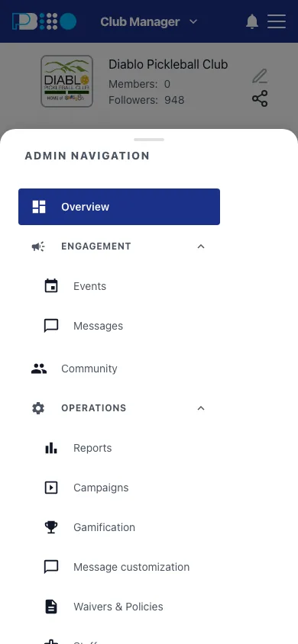Select the Overview navigation item
The height and width of the screenshot is (644, 298).
(x=119, y=207)
